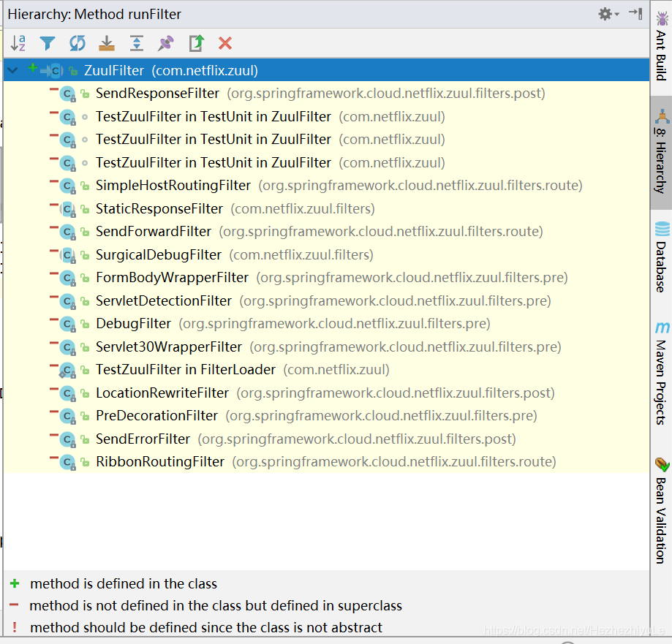This screenshot has width=672, height=644.
Task: Select SurgicalDebugFilter row
Action: tap(327, 254)
